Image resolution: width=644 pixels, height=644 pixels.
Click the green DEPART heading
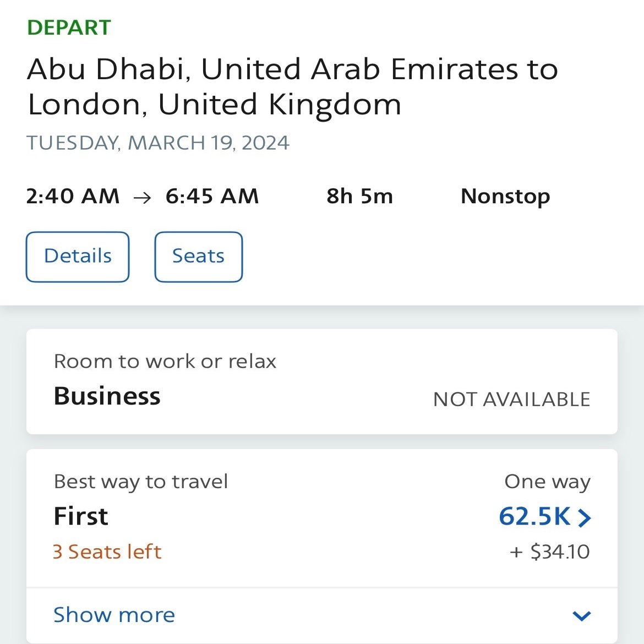pos(69,28)
